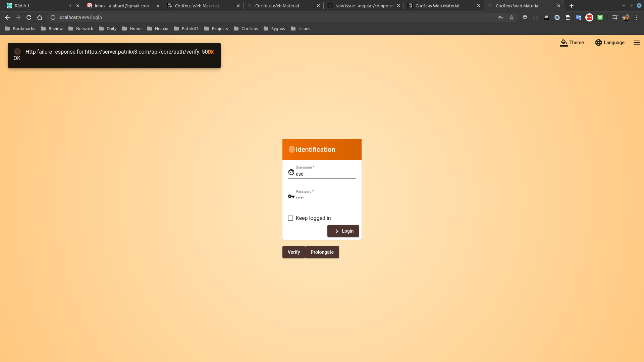Click the alert icon in the error notification
This screenshot has width=644, height=362.
tap(17, 52)
